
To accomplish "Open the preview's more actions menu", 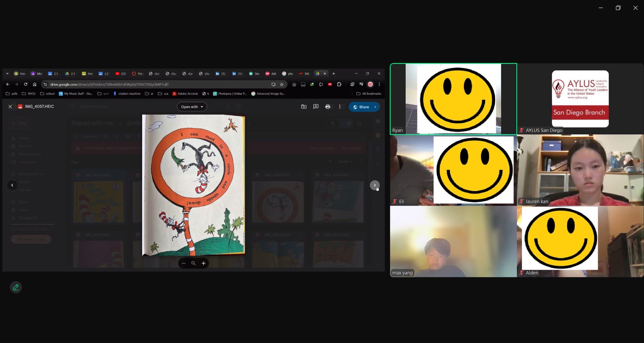I will (340, 107).
